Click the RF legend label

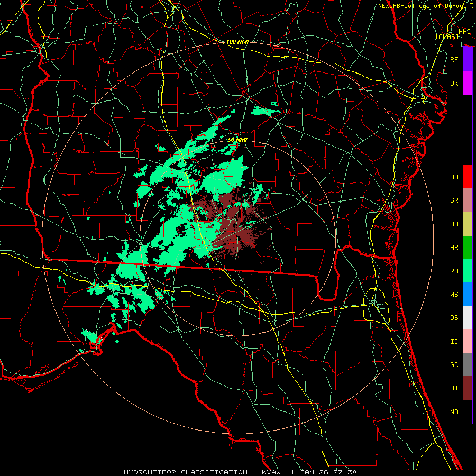point(454,59)
